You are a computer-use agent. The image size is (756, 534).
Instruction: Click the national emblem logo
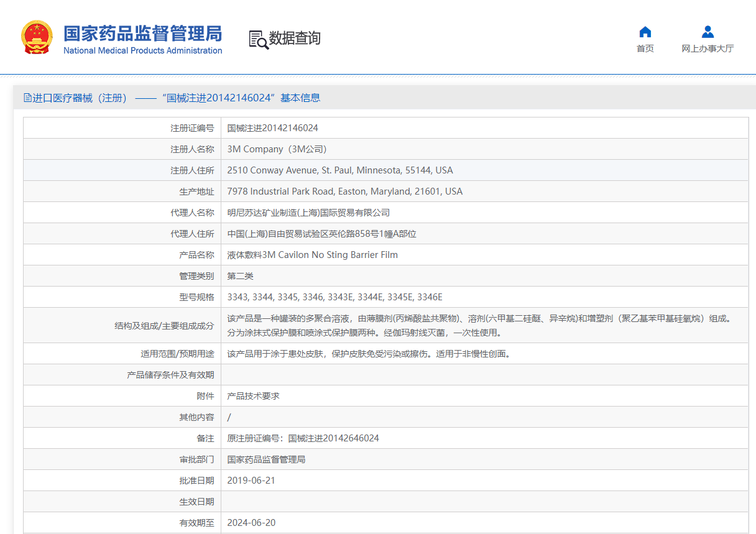(x=37, y=37)
